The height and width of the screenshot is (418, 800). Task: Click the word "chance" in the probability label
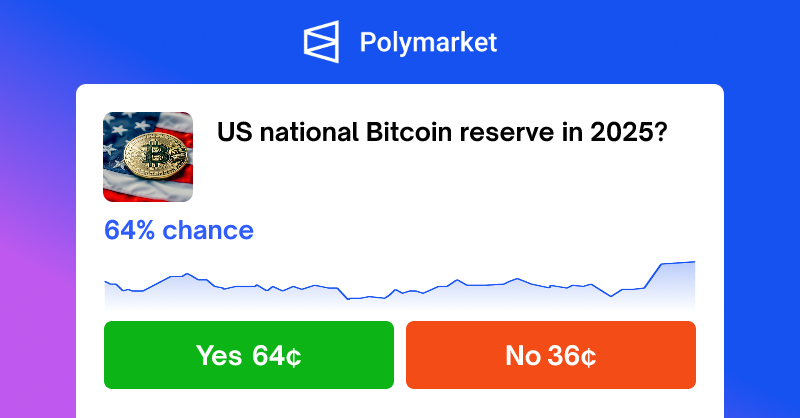[208, 231]
